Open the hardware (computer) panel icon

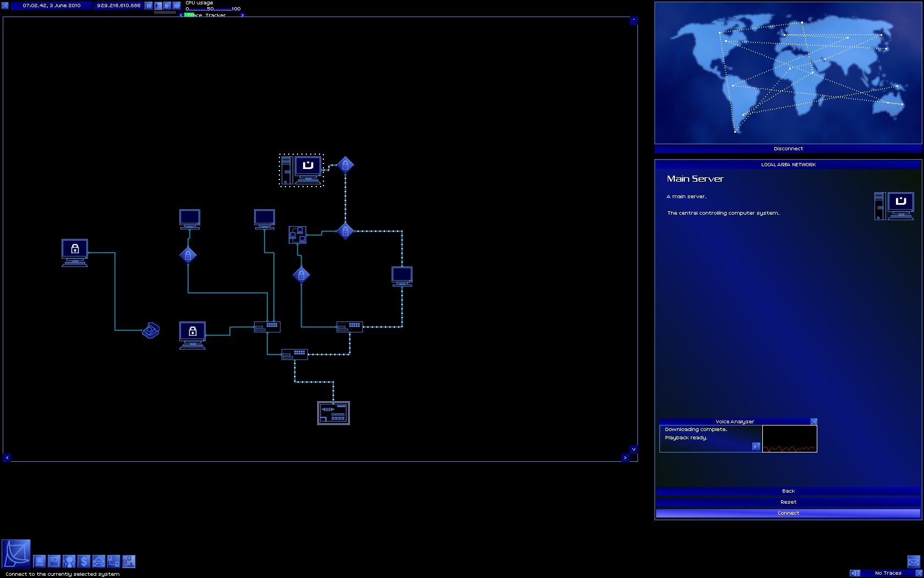[x=40, y=561]
